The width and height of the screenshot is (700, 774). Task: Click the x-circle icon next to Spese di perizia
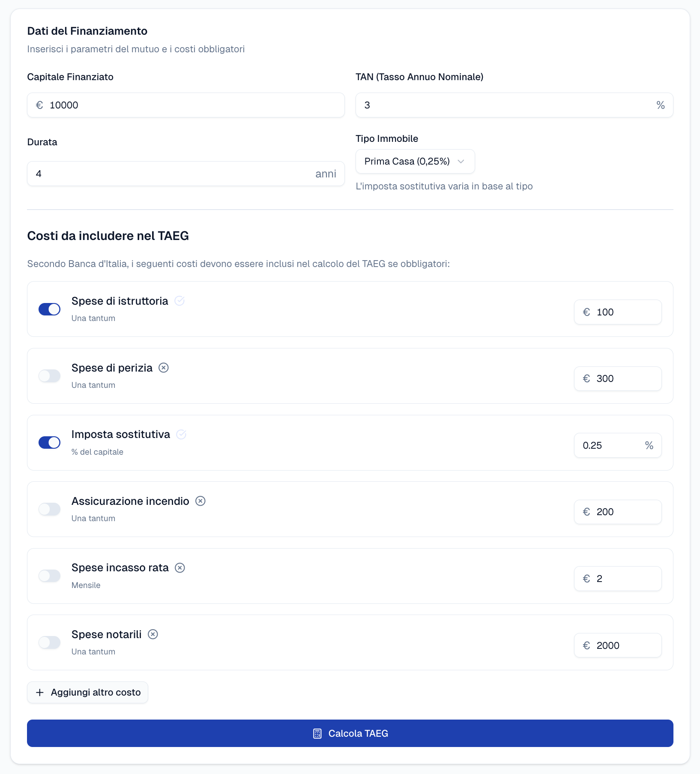click(164, 368)
